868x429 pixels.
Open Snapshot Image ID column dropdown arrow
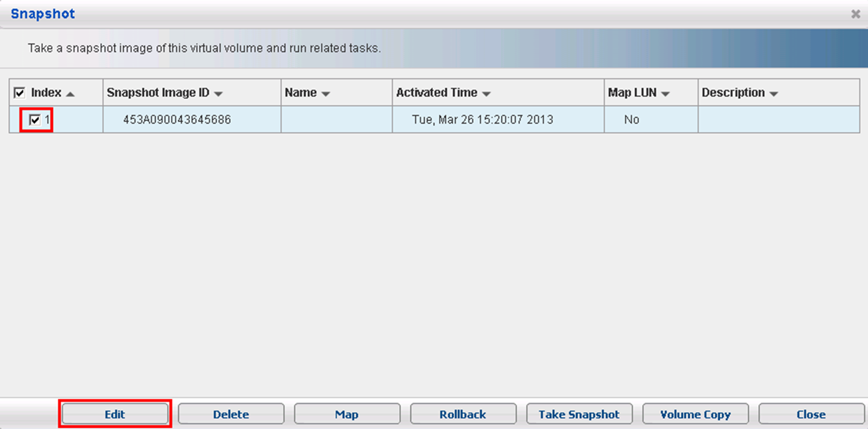tap(218, 94)
